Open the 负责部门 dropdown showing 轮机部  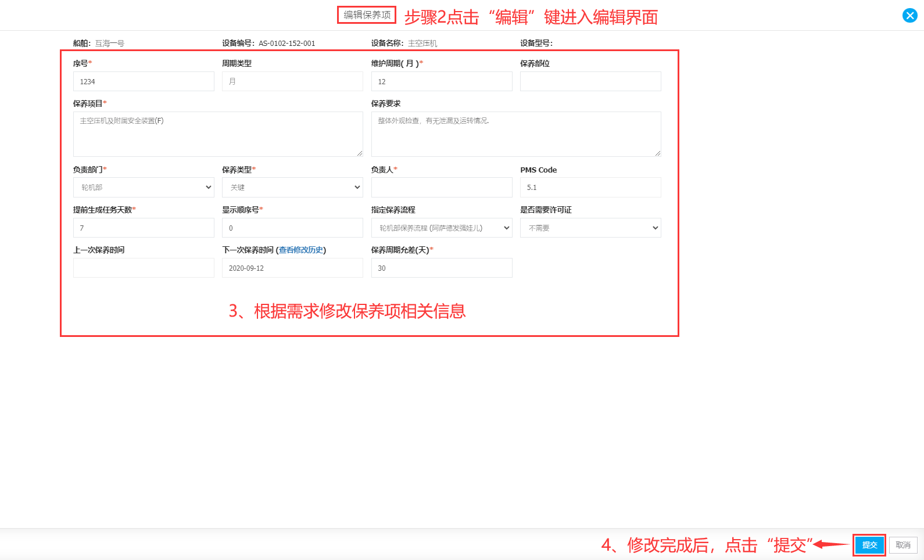(144, 187)
